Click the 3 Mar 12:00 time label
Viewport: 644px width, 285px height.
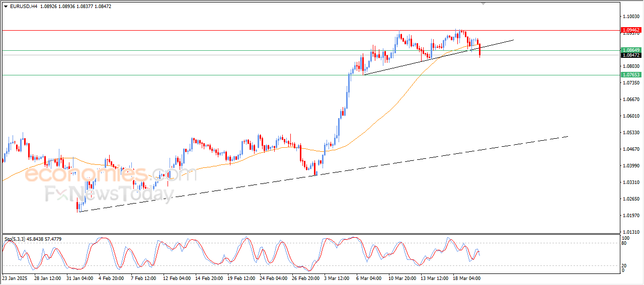337,277
